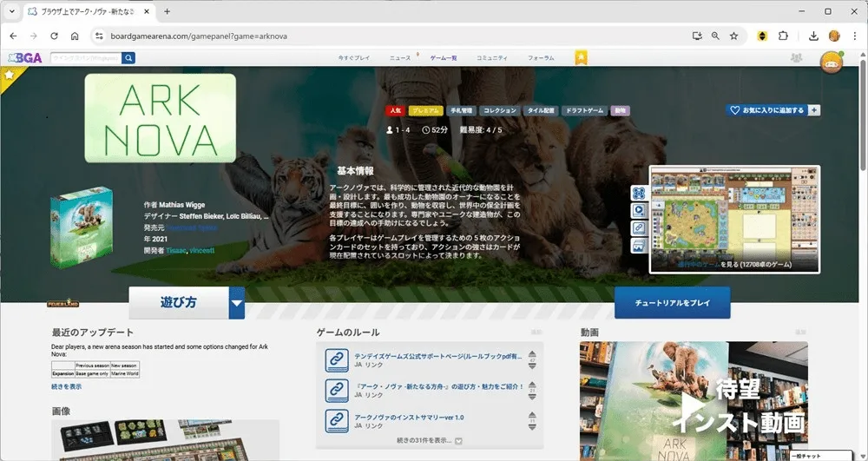Select the images side icon beside preview
This screenshot has height=461, width=868.
[x=639, y=245]
